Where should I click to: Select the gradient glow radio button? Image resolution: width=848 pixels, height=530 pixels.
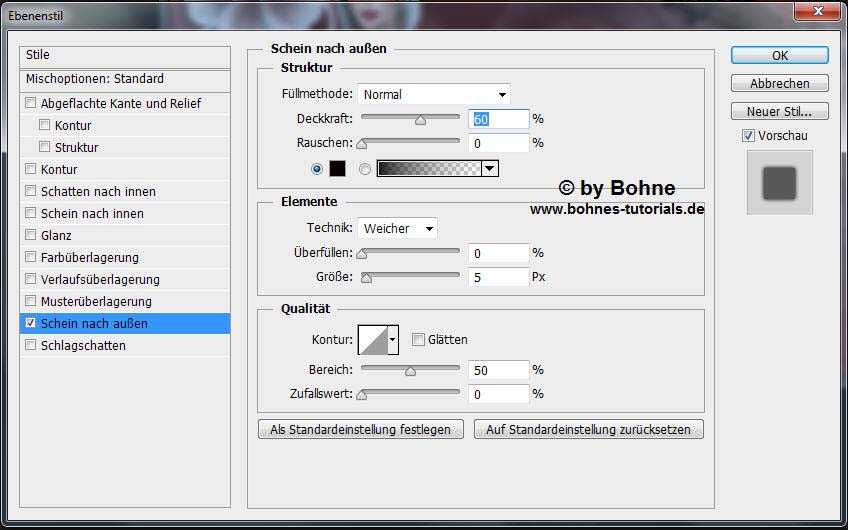point(365,168)
